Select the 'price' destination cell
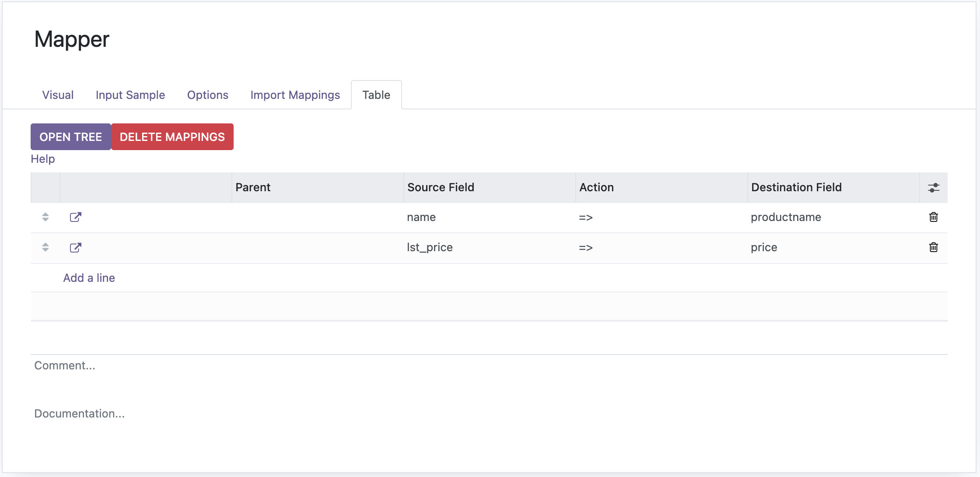980x477 pixels. [833, 247]
